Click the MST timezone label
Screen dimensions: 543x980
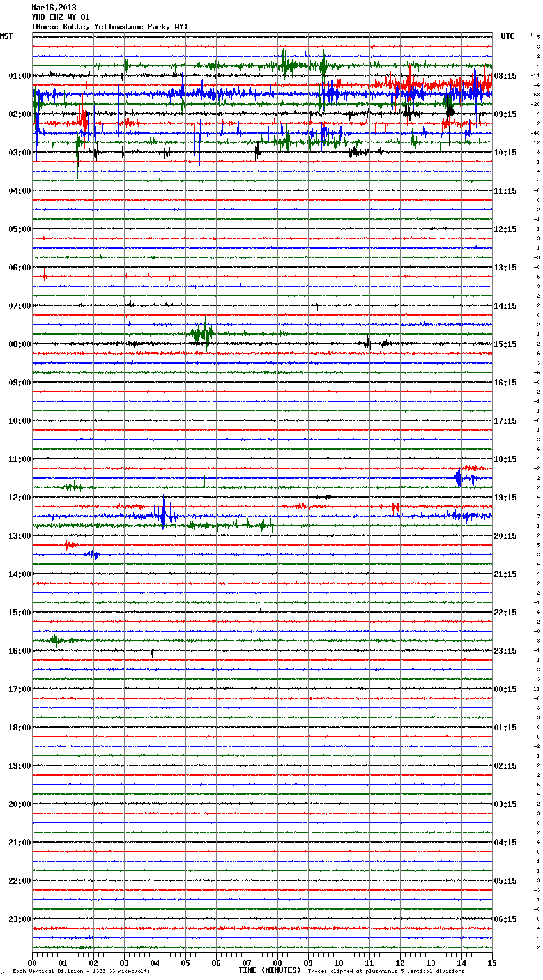tap(6, 36)
